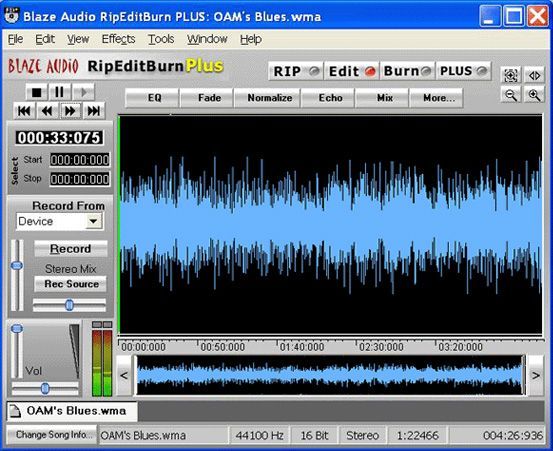
Task: Click the 02:30:000 timeline marker
Action: point(381,347)
